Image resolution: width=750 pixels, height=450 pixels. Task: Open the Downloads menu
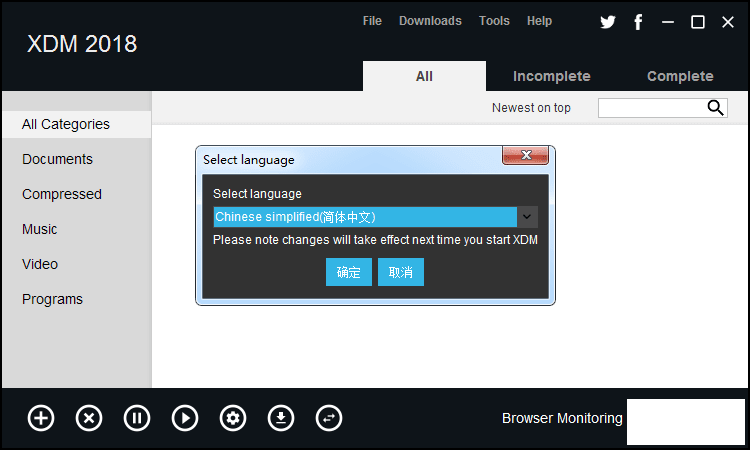coord(430,21)
